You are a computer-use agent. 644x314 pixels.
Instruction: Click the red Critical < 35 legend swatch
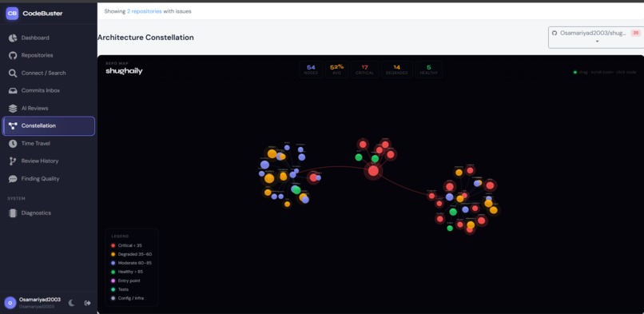pos(113,245)
